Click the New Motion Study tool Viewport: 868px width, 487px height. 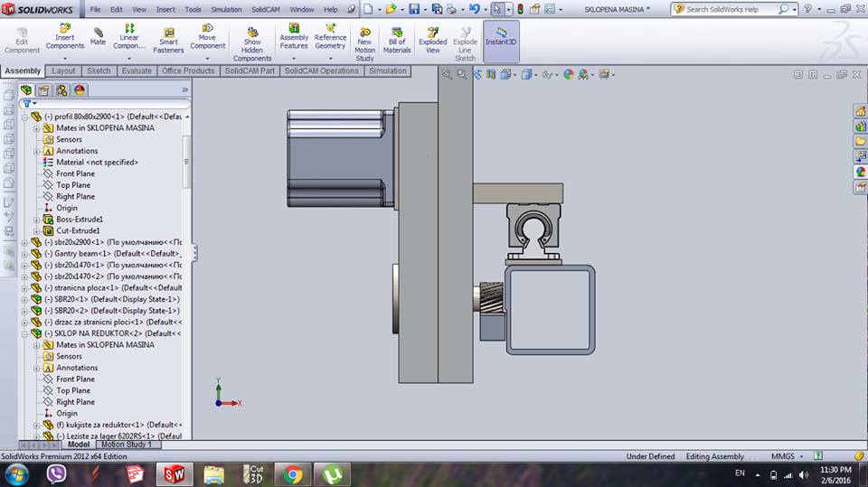click(364, 40)
